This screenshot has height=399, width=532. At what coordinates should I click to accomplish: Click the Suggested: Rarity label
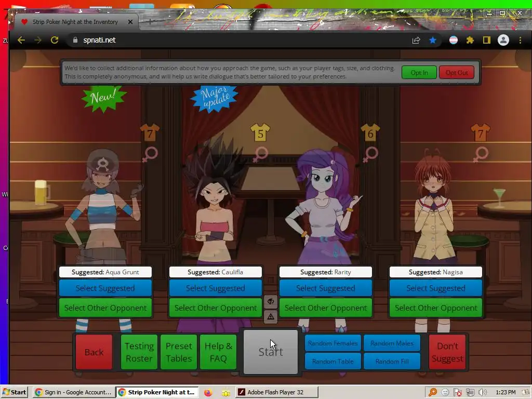pos(325,272)
